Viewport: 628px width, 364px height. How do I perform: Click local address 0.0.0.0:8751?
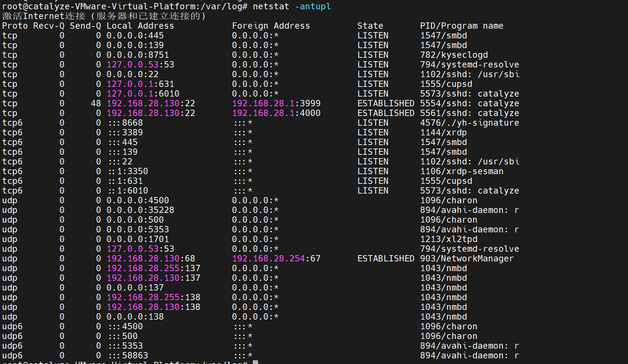137,55
